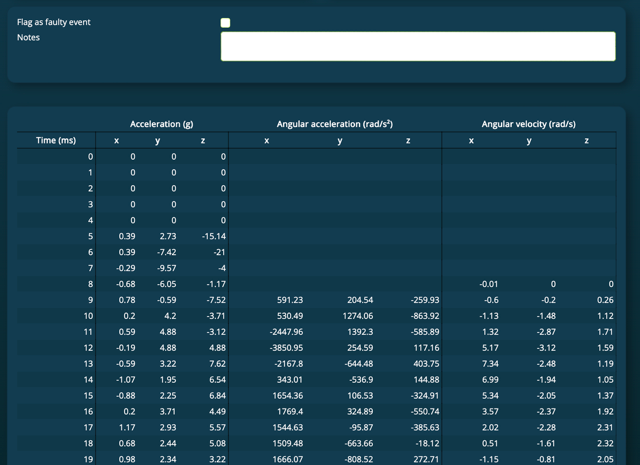Select acceleration cell -7.42
Screen dimensions: 640x465
(x=167, y=252)
